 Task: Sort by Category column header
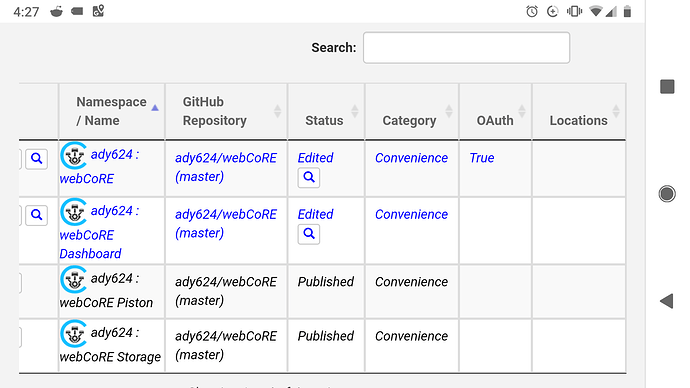pos(411,111)
